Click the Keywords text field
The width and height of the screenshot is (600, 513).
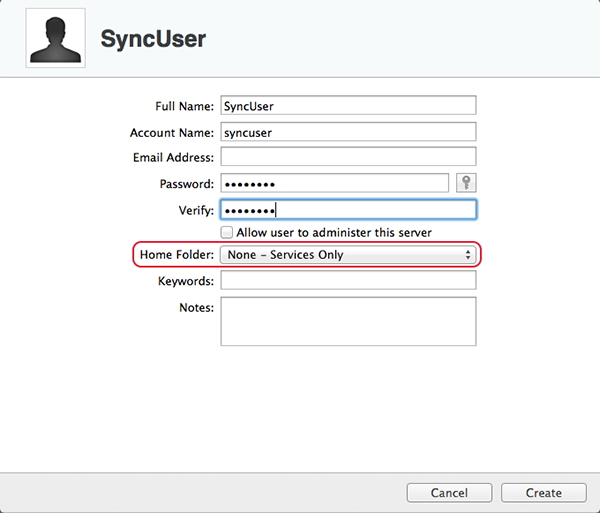coord(348,280)
